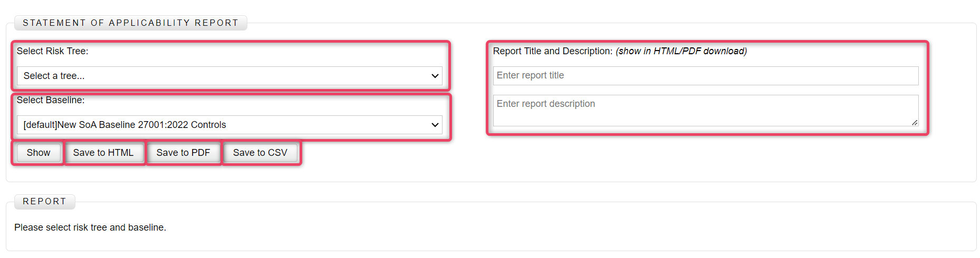Open the Select Baseline dropdown

coord(229,125)
